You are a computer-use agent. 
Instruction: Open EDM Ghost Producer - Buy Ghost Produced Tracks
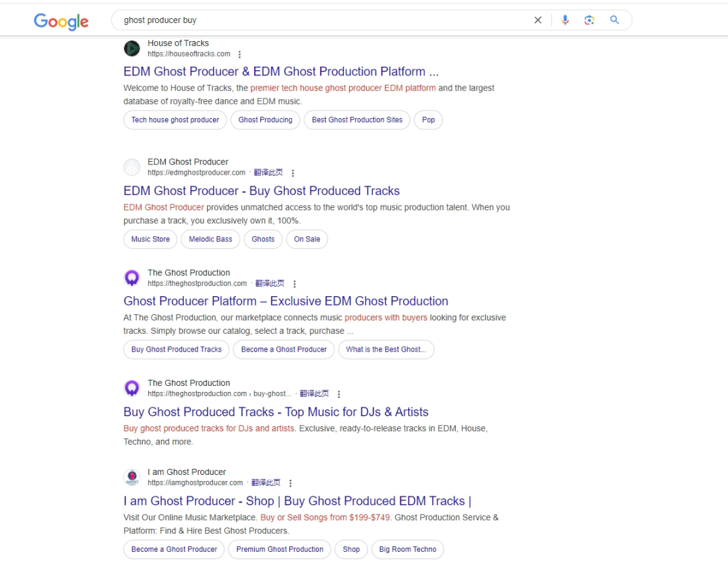[262, 191]
